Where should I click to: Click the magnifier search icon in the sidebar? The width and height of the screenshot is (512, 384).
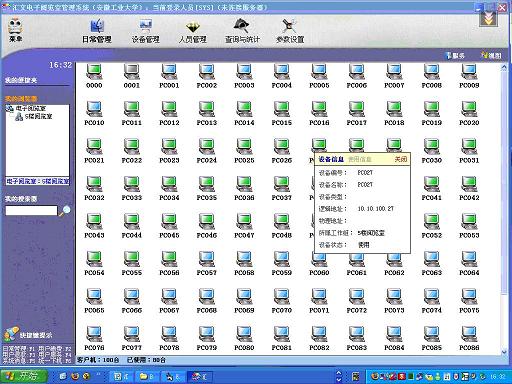pyautogui.click(x=65, y=211)
